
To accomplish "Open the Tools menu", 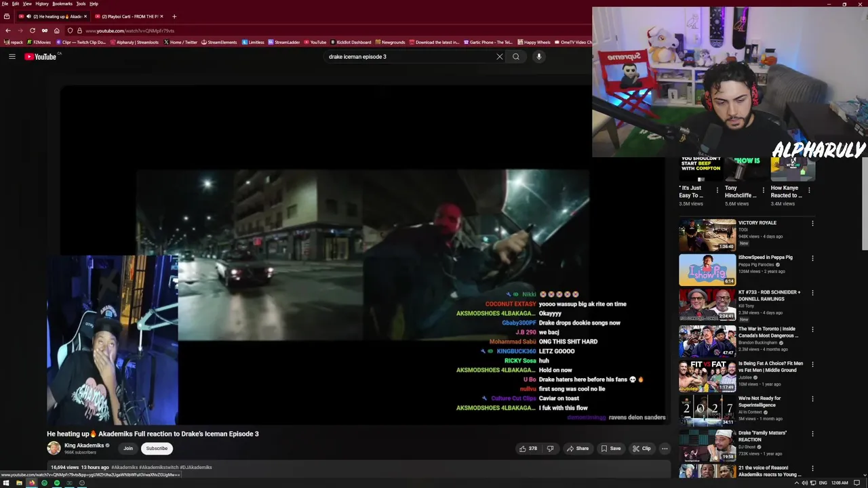I will 81,4.
